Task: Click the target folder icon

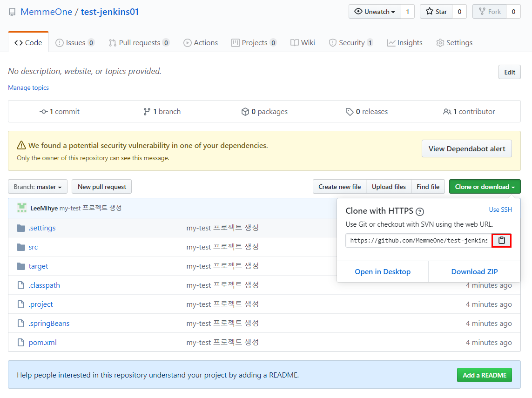Action: click(x=21, y=266)
